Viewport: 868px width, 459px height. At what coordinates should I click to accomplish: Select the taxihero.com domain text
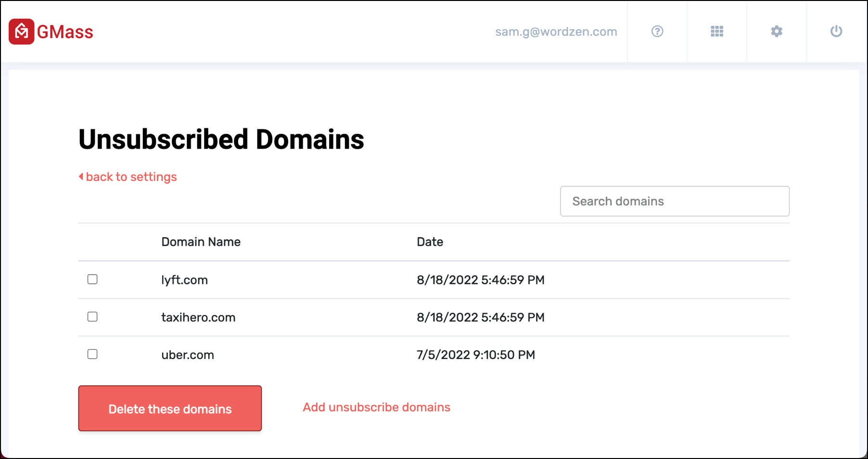pos(198,318)
